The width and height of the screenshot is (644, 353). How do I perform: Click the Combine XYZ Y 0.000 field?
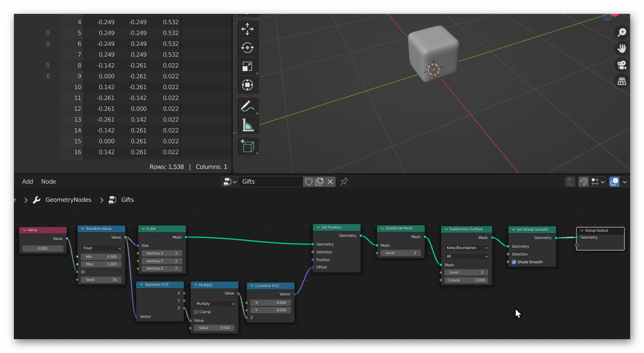coord(271,310)
